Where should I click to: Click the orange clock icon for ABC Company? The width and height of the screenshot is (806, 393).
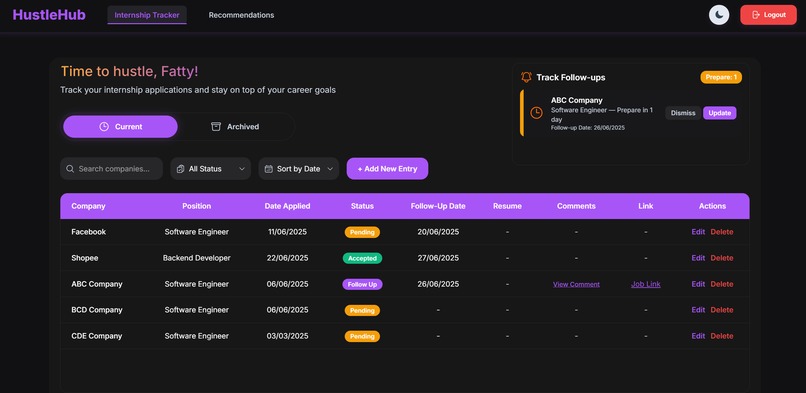[x=536, y=113]
